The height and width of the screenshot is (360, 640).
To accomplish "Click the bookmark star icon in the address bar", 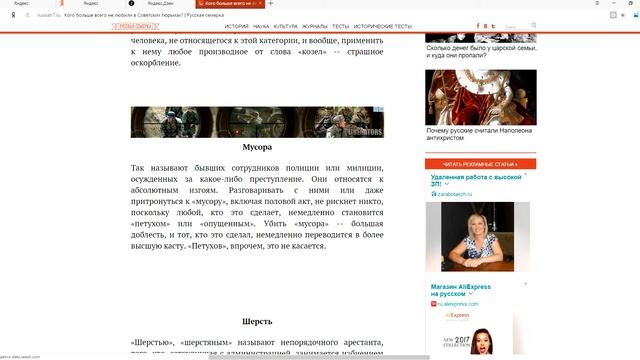I will pyautogui.click(x=623, y=15).
